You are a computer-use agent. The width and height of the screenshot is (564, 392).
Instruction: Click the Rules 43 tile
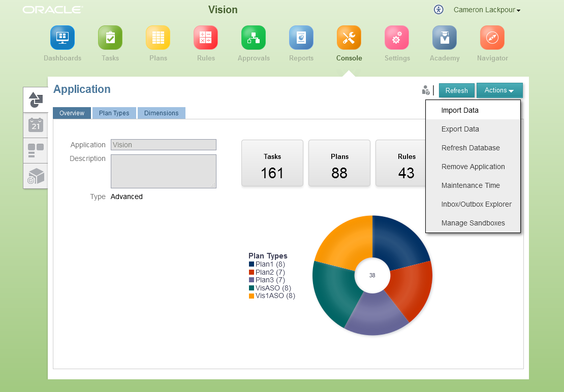401,163
